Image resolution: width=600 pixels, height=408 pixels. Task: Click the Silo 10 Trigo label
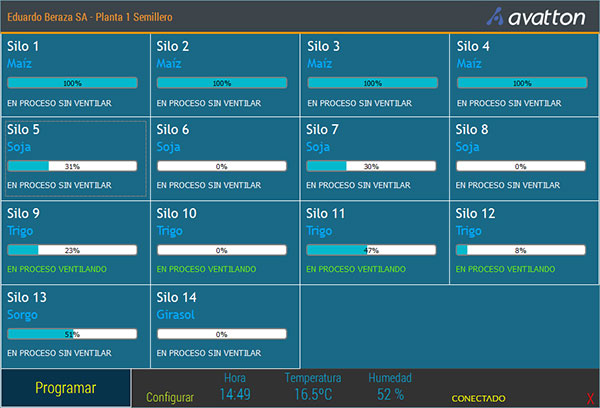(170, 231)
